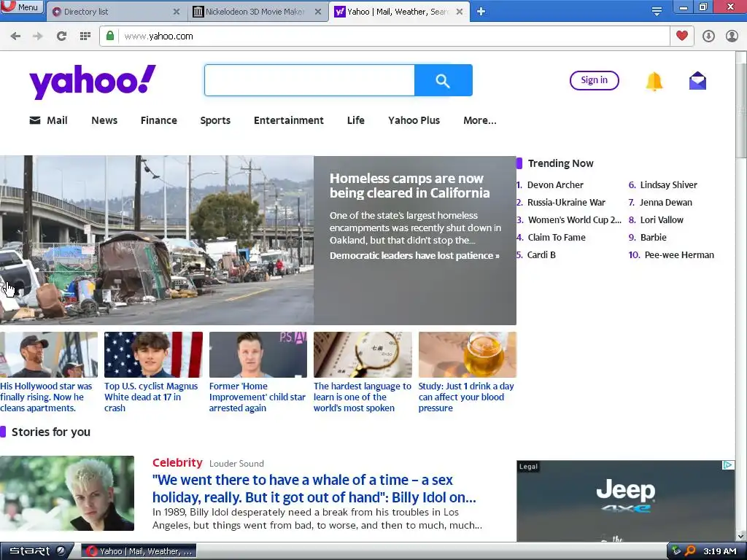The width and height of the screenshot is (747, 560).
Task: Open the hardest language story thumbnail
Action: 363,355
